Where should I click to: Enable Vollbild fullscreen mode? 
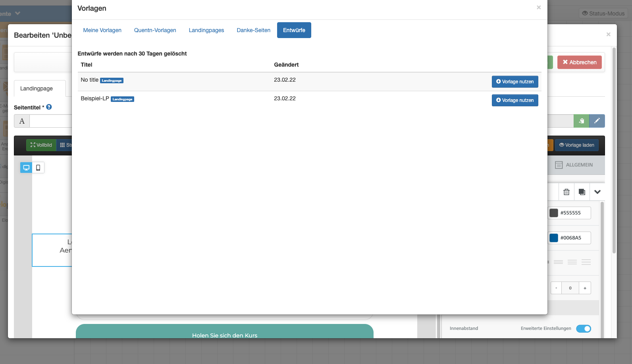(41, 145)
